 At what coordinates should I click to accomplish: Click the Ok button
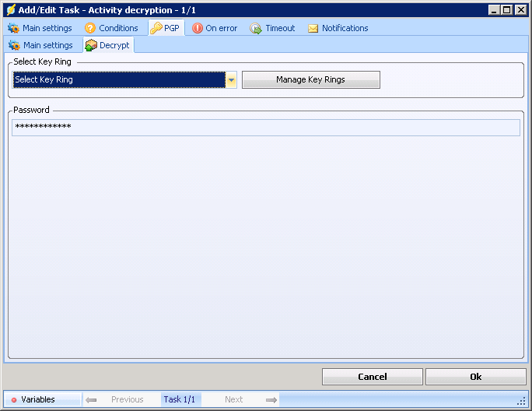tap(475, 377)
